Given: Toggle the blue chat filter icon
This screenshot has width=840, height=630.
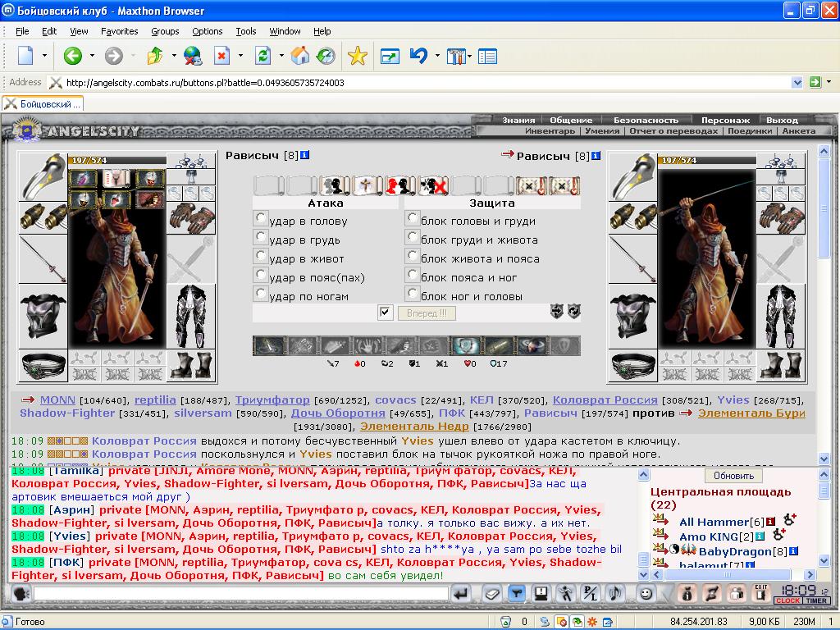Looking at the screenshot, I should [x=517, y=594].
